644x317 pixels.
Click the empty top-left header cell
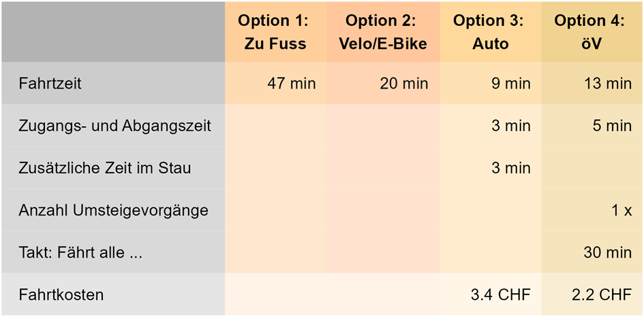(x=113, y=32)
